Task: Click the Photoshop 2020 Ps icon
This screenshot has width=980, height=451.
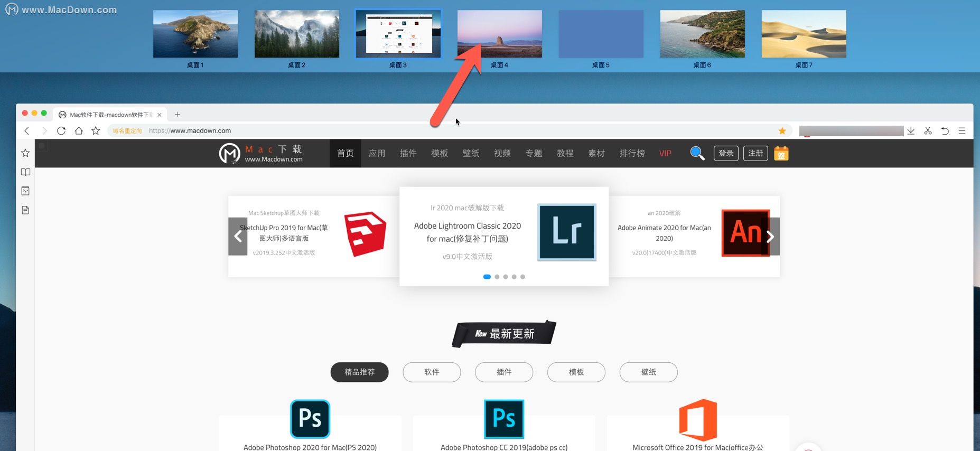Action: [310, 419]
